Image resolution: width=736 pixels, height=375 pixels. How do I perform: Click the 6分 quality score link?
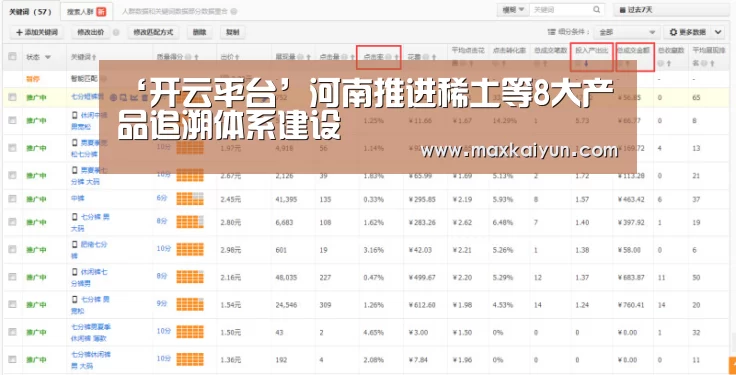[161, 199]
